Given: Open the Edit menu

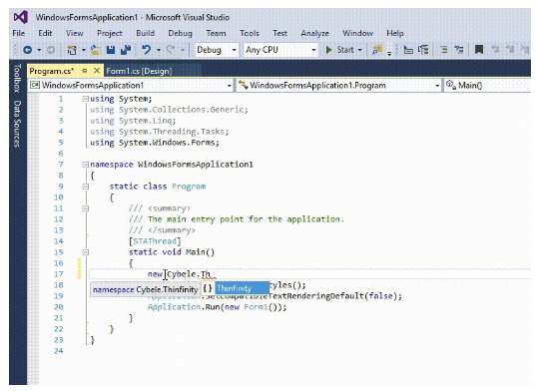Looking at the screenshot, I should (x=45, y=33).
